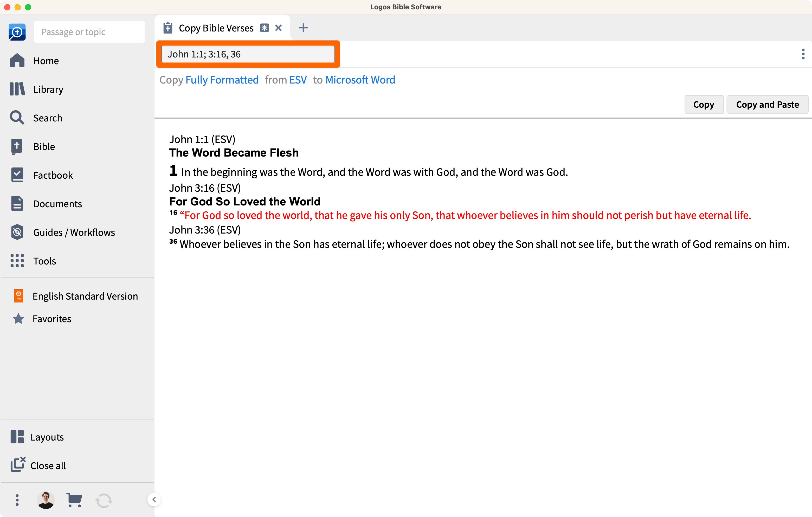Close the Copy Bible Verses tab

coord(278,28)
